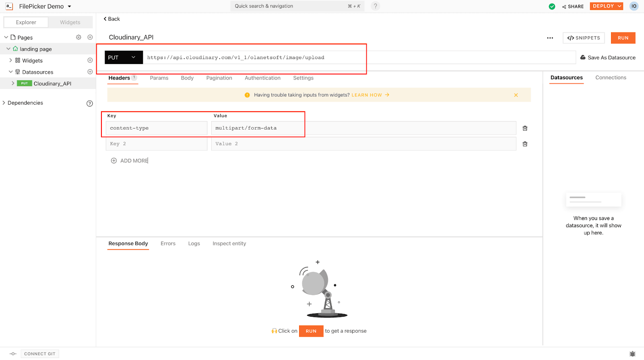
Task: Close the widget inputs help banner
Action: [x=516, y=95]
